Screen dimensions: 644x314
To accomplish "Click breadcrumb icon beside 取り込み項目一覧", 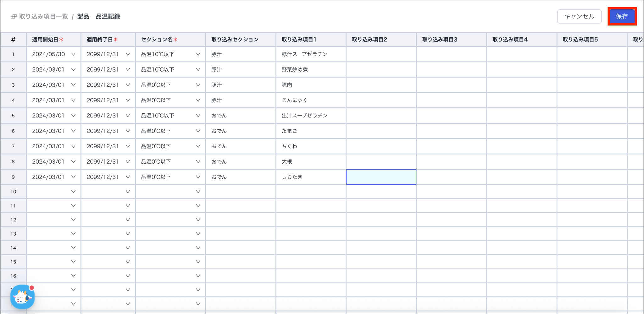I will (14, 16).
